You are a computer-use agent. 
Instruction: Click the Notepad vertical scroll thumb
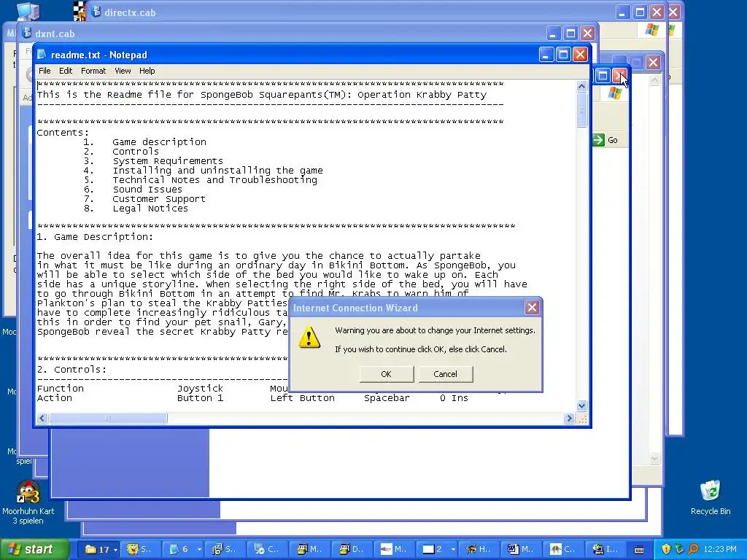pyautogui.click(x=581, y=110)
